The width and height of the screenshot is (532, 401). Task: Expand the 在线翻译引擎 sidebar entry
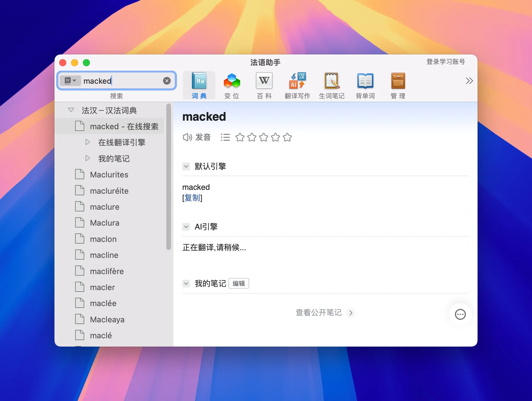pyautogui.click(x=88, y=142)
